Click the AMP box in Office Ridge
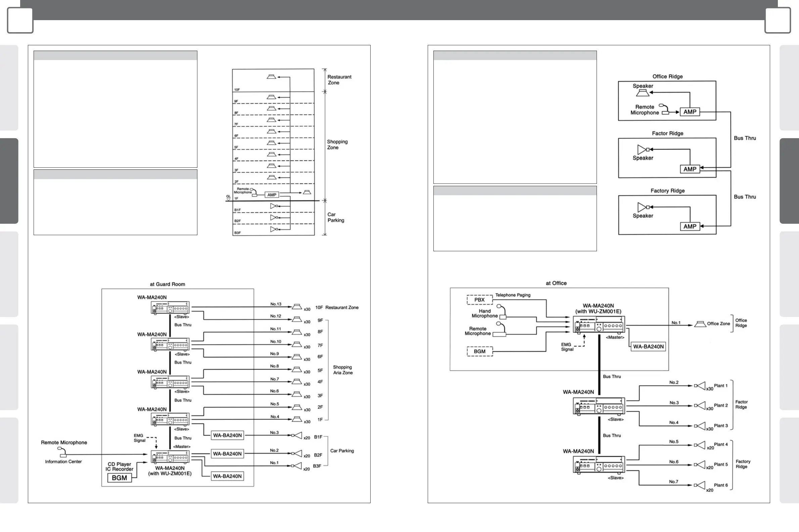The height and width of the screenshot is (532, 799). (690, 112)
